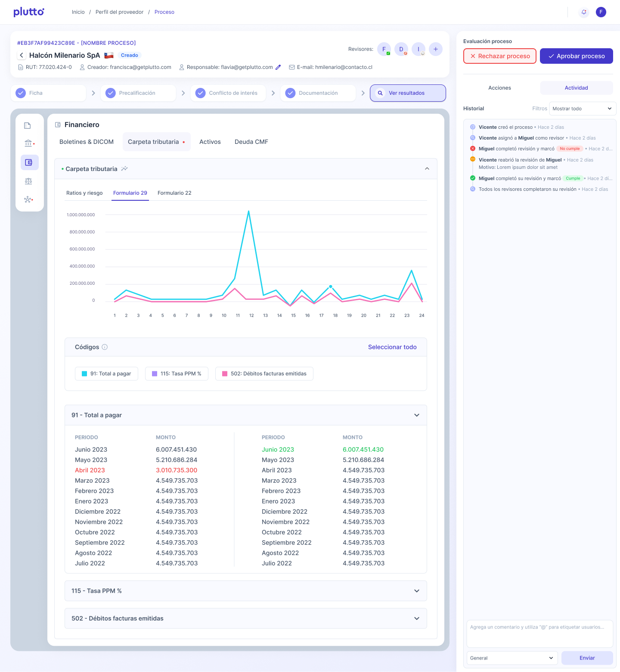
Task: Toggle the 502: Débitos facturas emitidas code
Action: (264, 374)
